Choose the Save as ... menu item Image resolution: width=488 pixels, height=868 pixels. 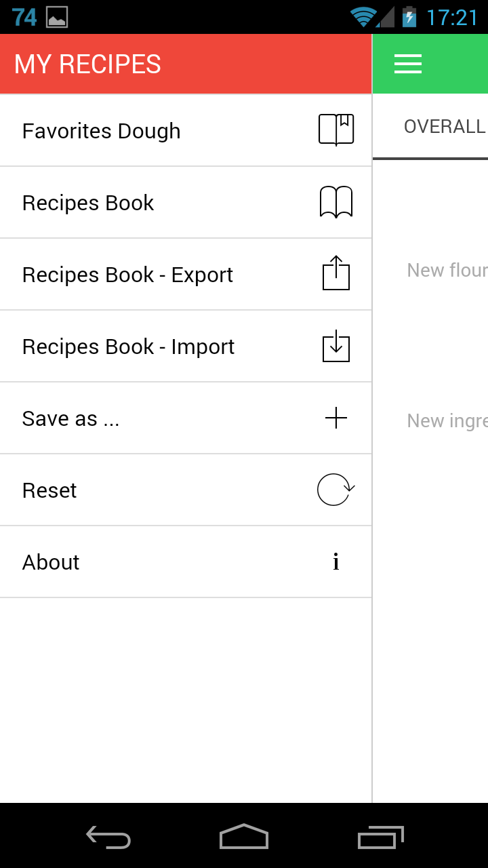click(x=71, y=418)
